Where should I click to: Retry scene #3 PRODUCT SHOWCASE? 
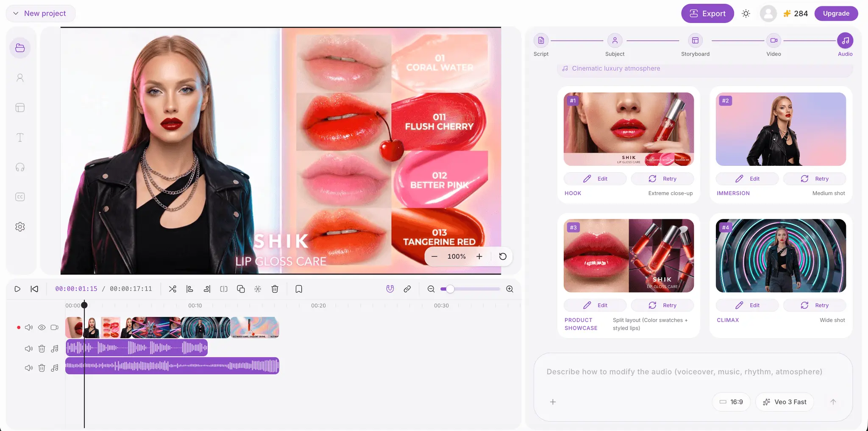pos(662,305)
